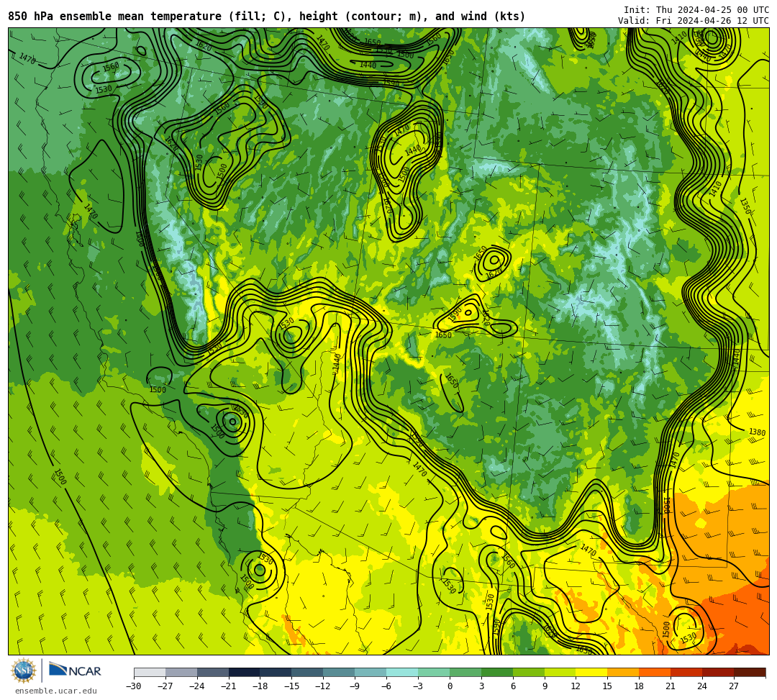Image resolution: width=777 pixels, height=700 pixels.
Task: Click the red-orange swatch between 21 and 24
Action: [x=687, y=672]
